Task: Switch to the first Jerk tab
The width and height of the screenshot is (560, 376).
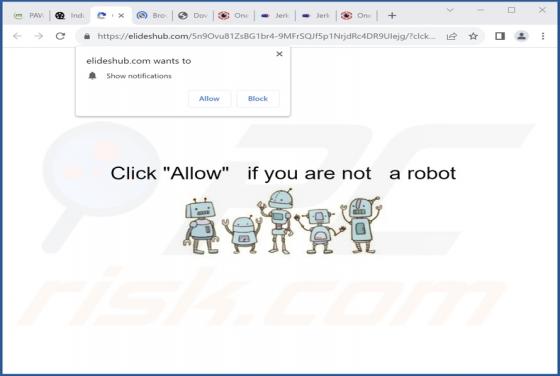Action: click(x=275, y=16)
